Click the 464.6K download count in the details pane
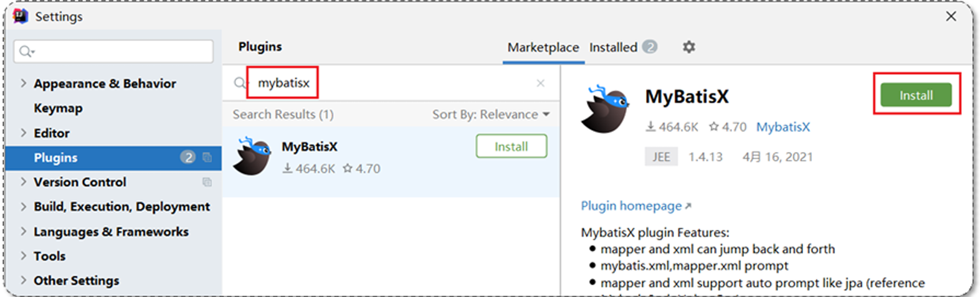The height and width of the screenshot is (297, 980). 672,127
